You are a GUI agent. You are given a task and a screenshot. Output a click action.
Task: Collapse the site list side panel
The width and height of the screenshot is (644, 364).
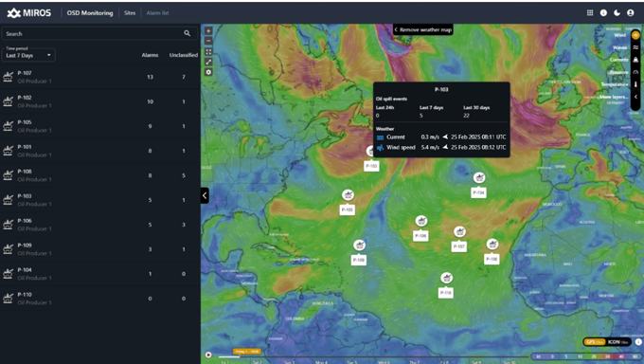tap(205, 195)
